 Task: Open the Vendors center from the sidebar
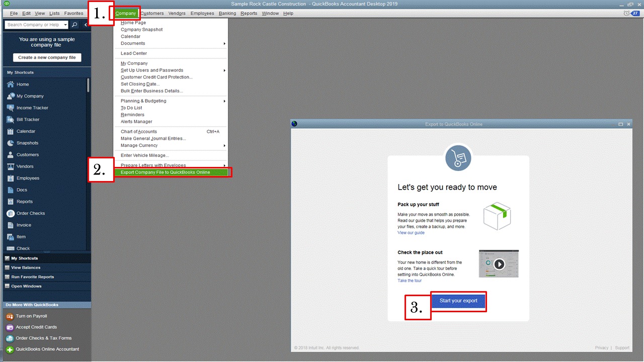click(x=24, y=166)
